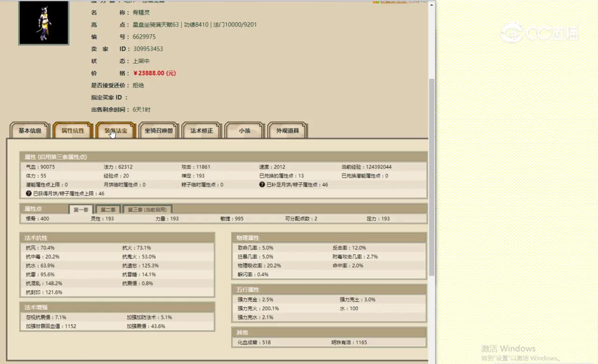Screen dimensions: 598x364
Task: Click the 抗风：70.4% resistance
Action: 40,248
